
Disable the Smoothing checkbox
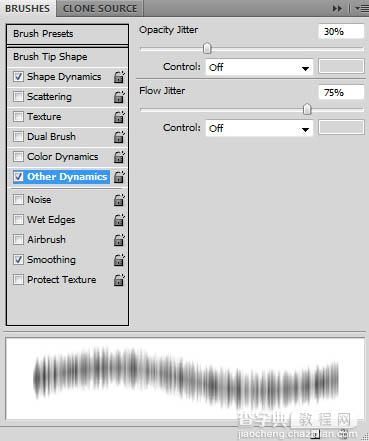(18, 260)
